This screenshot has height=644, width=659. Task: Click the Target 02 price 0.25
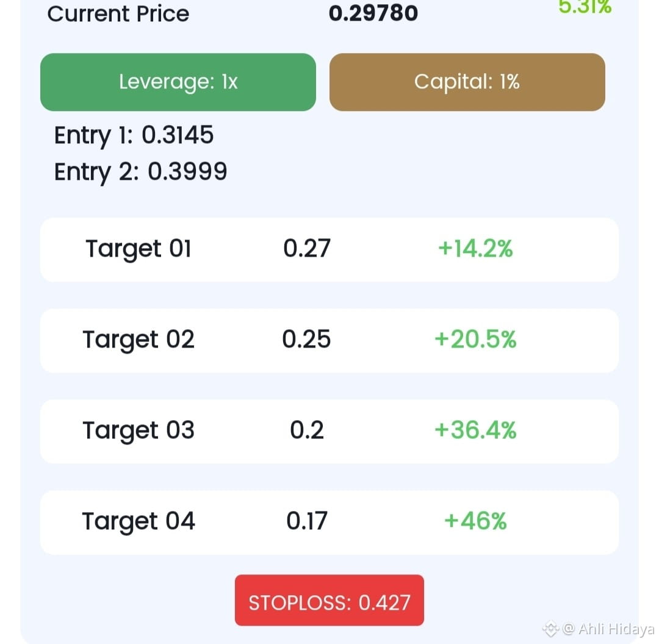tap(306, 339)
